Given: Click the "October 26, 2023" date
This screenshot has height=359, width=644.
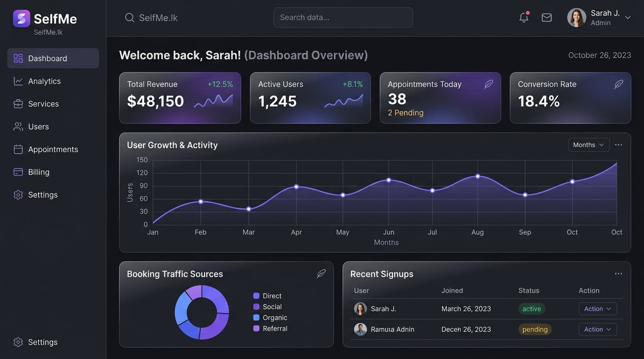Looking at the screenshot, I should (600, 55).
